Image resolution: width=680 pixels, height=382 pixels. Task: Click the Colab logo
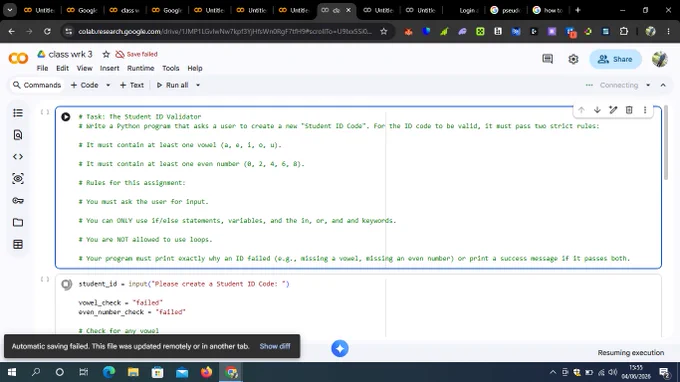pos(18,58)
